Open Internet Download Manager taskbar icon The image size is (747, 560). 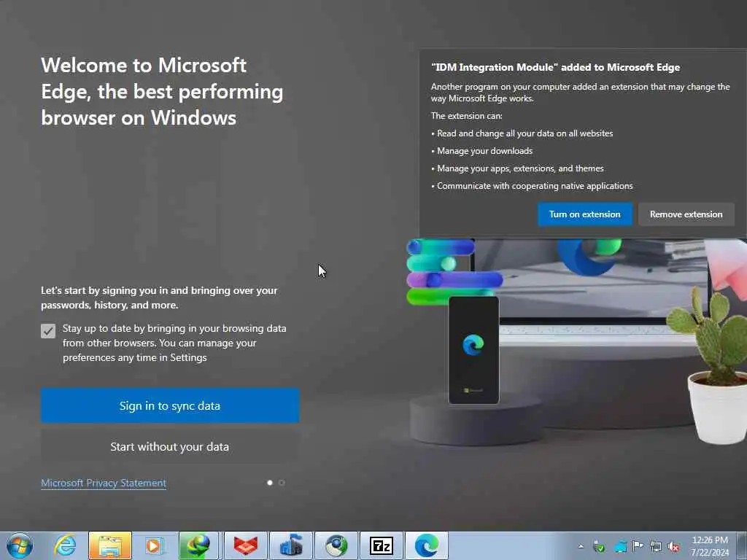point(198,545)
